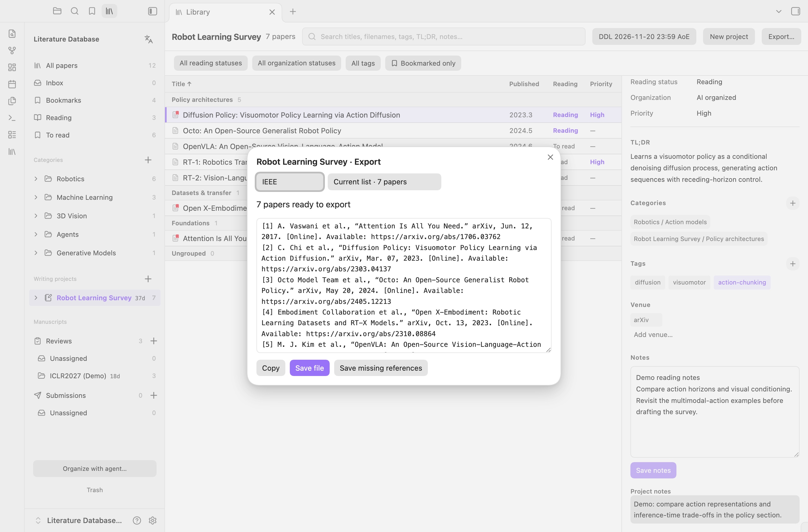Select the action-chunking tag
The width and height of the screenshot is (808, 532).
pyautogui.click(x=742, y=283)
